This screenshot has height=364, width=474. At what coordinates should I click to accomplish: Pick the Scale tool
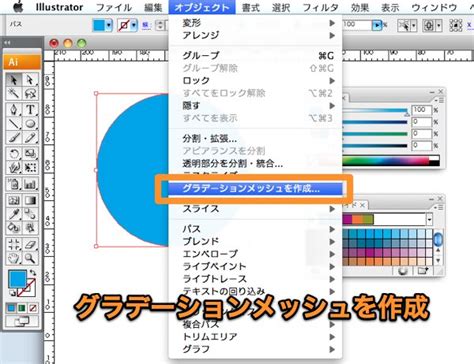point(30,154)
